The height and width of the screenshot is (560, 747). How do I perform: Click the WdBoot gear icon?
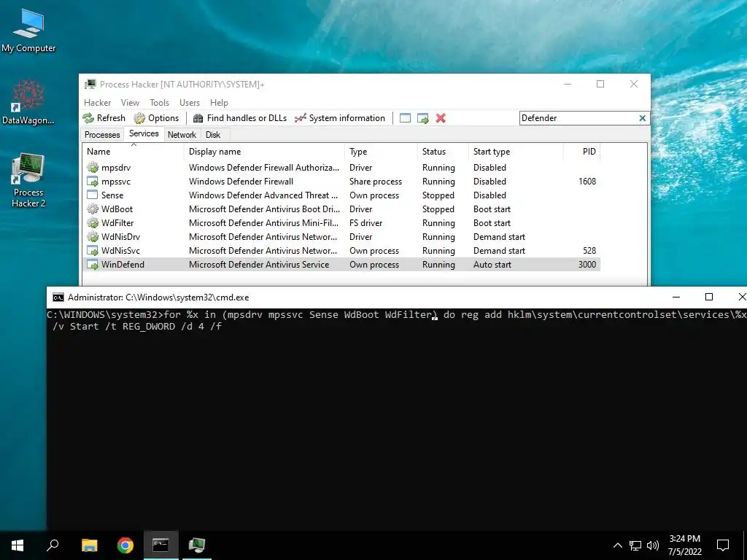93,209
